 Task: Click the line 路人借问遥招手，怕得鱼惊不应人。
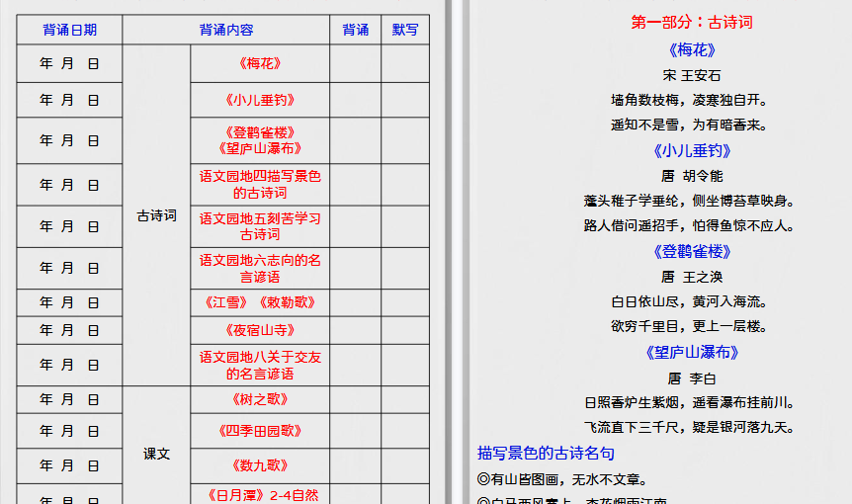pos(689,225)
